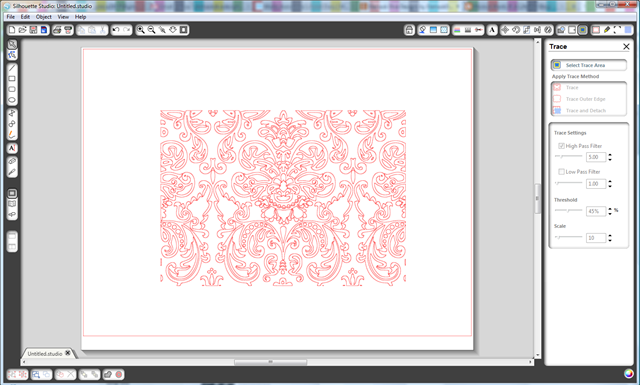This screenshot has height=385, width=640.
Task: Open the File menu
Action: pos(11,17)
